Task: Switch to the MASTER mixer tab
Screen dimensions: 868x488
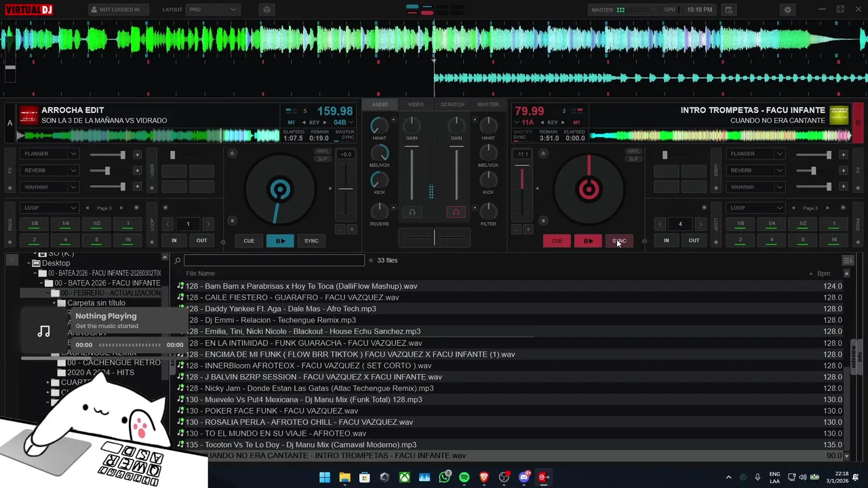Action: tap(488, 104)
